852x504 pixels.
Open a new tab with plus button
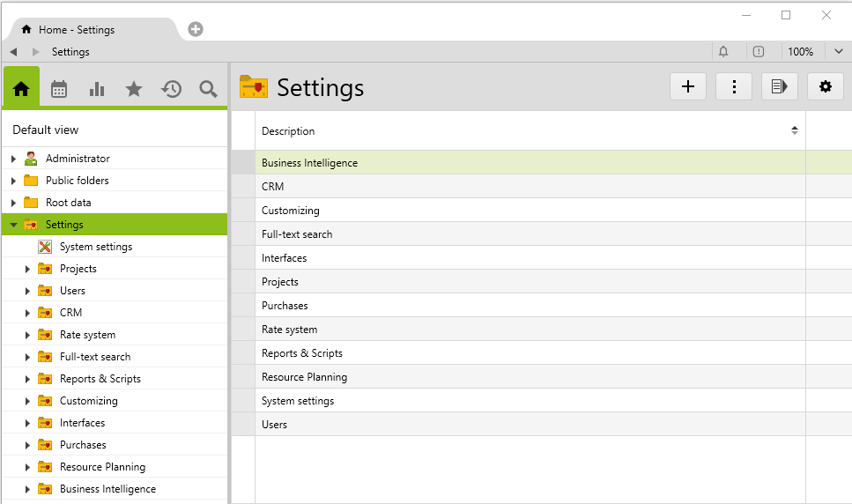click(196, 29)
